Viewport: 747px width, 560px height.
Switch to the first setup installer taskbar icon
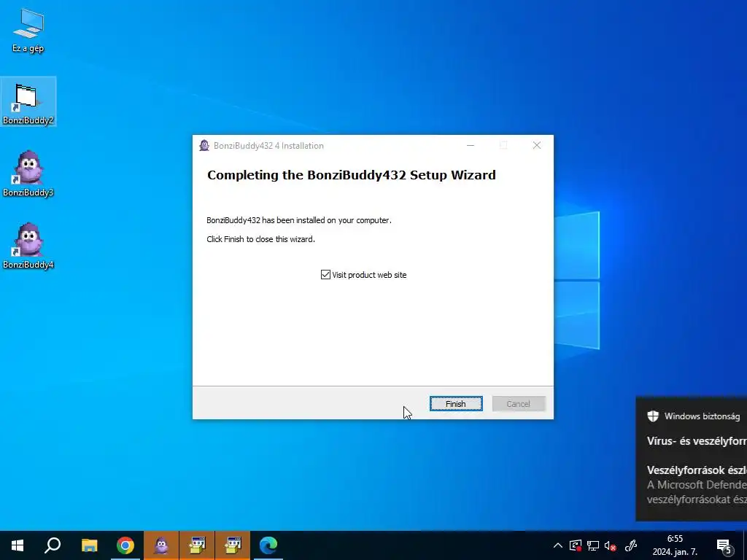point(197,545)
